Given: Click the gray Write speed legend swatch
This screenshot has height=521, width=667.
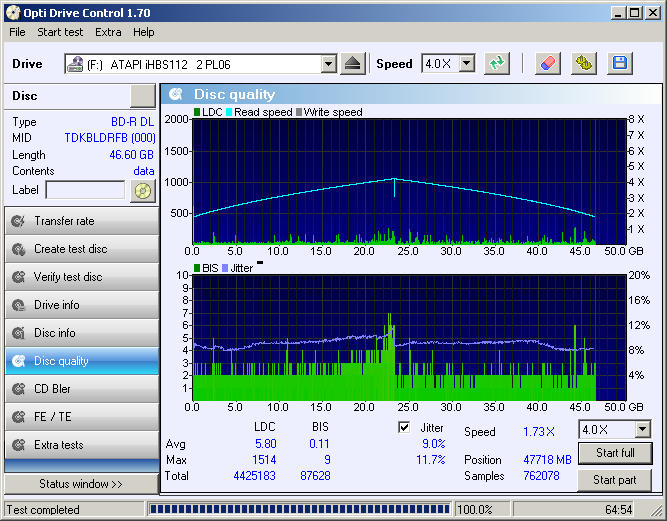Looking at the screenshot, I should 299,112.
